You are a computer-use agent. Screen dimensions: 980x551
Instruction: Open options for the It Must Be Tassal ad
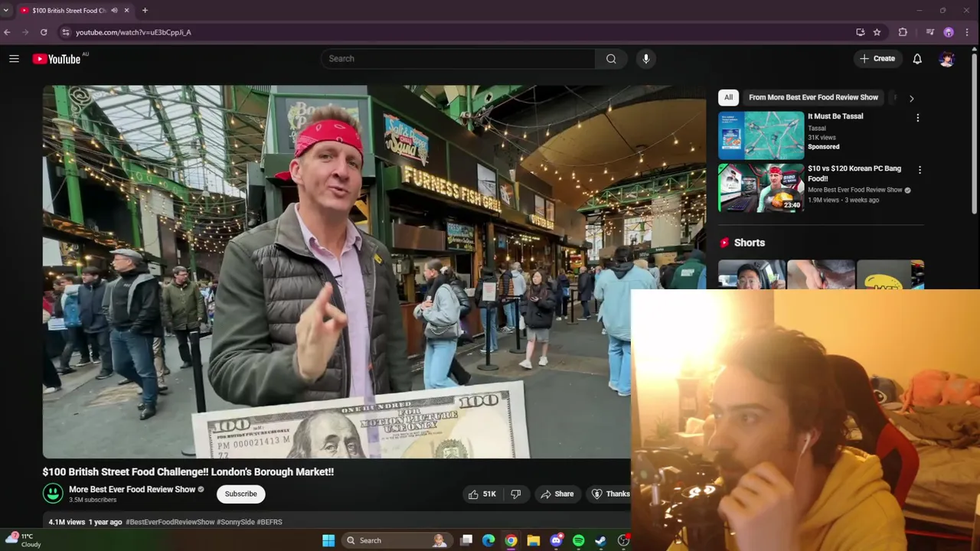[x=917, y=118]
